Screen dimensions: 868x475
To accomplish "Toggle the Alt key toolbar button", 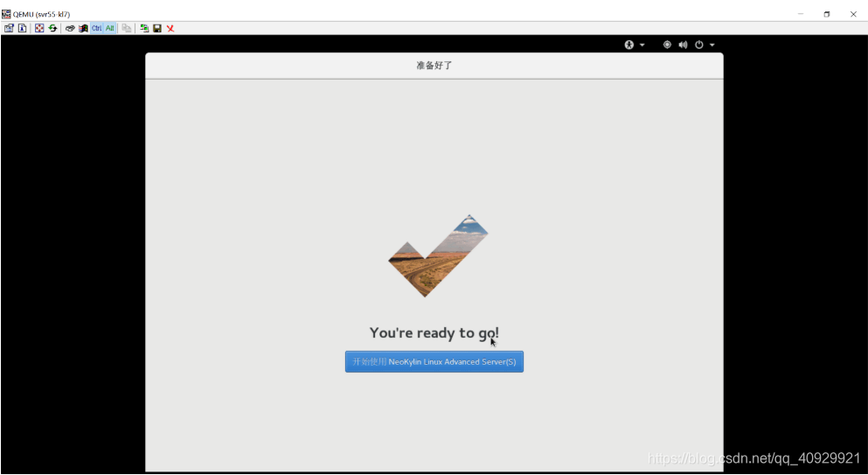I will (x=109, y=28).
